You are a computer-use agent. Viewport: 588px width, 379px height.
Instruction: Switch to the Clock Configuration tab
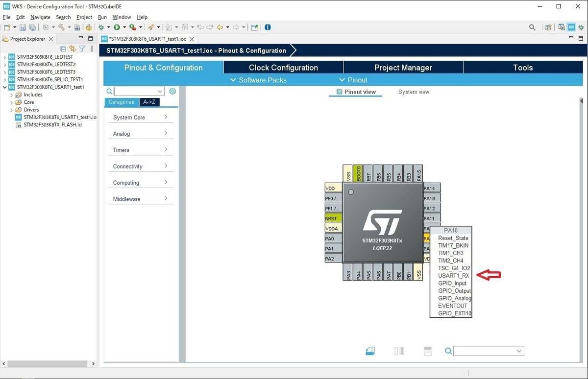tap(283, 68)
